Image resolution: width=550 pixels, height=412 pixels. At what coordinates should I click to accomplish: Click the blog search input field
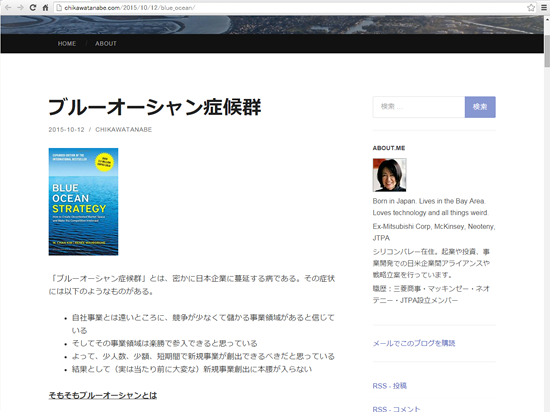pos(419,107)
